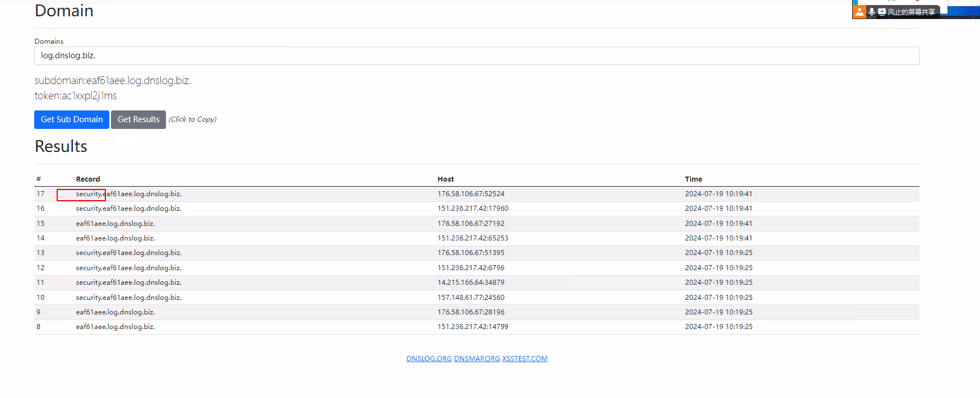This screenshot has width=980, height=398.
Task: Click the screen share icon
Action: [882, 12]
